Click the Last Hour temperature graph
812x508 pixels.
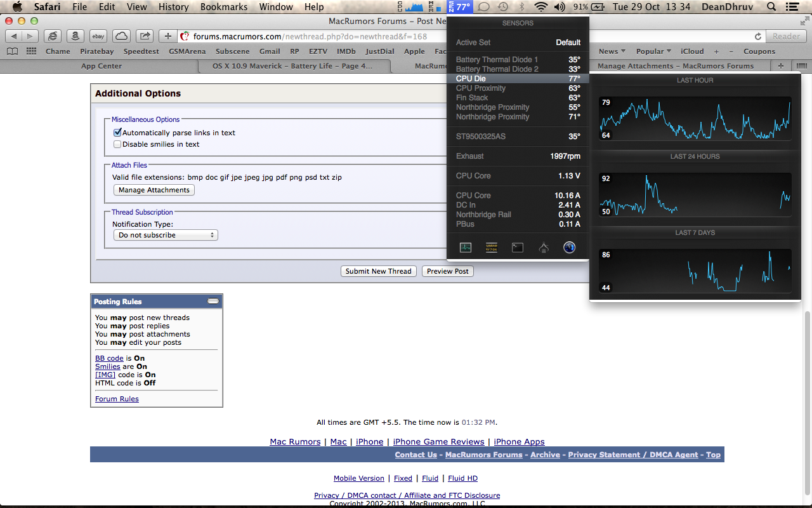[x=695, y=118]
